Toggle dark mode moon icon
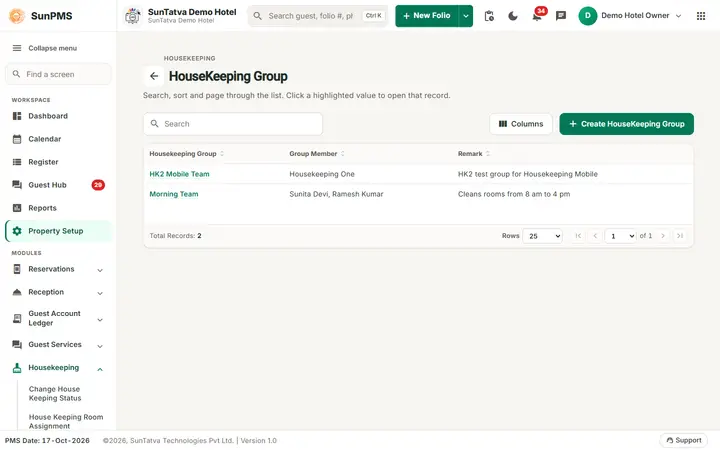Image resolution: width=720 pixels, height=450 pixels. click(x=513, y=16)
